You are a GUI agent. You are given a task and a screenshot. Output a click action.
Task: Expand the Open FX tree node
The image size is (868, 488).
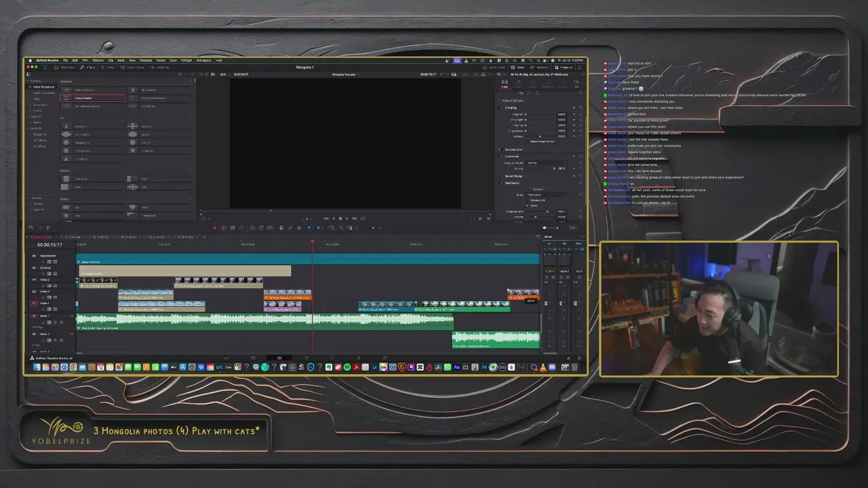tap(27, 117)
